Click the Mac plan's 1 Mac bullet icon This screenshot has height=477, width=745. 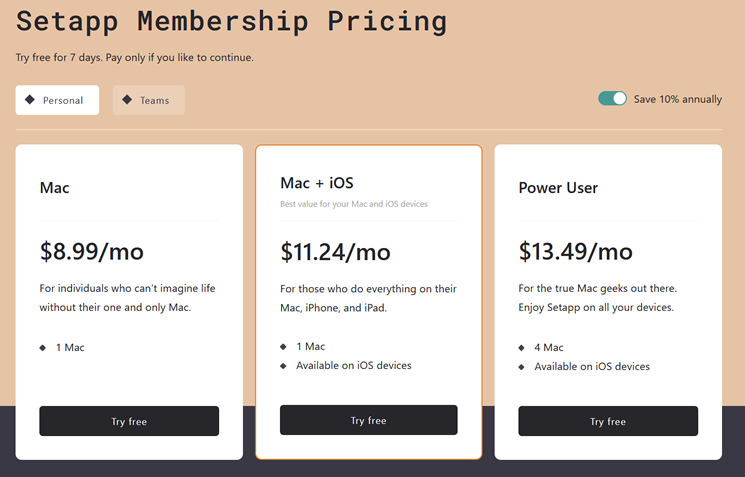[43, 348]
